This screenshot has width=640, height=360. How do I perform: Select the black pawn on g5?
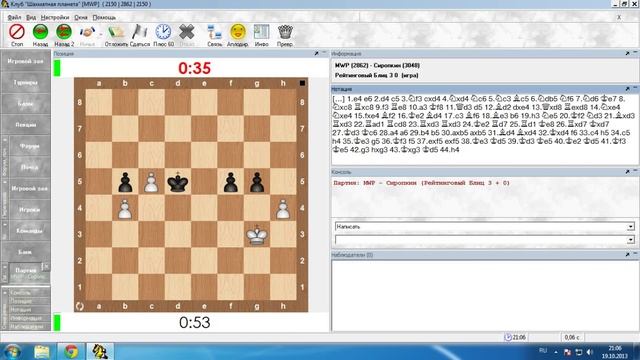click(x=257, y=182)
